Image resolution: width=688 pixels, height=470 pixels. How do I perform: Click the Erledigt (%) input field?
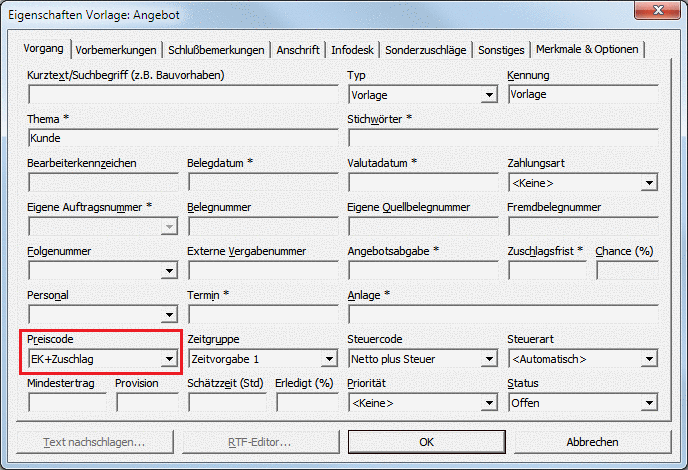308,402
